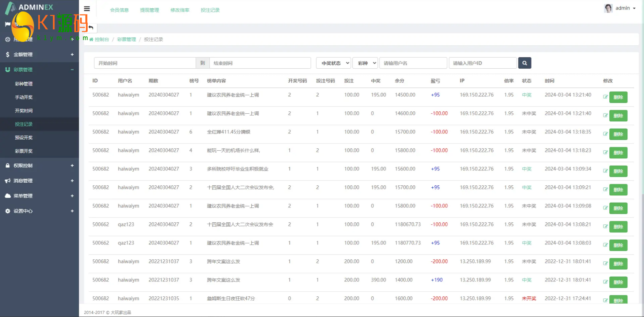
Task: Open the 提现管理 top tab
Action: coord(149,10)
